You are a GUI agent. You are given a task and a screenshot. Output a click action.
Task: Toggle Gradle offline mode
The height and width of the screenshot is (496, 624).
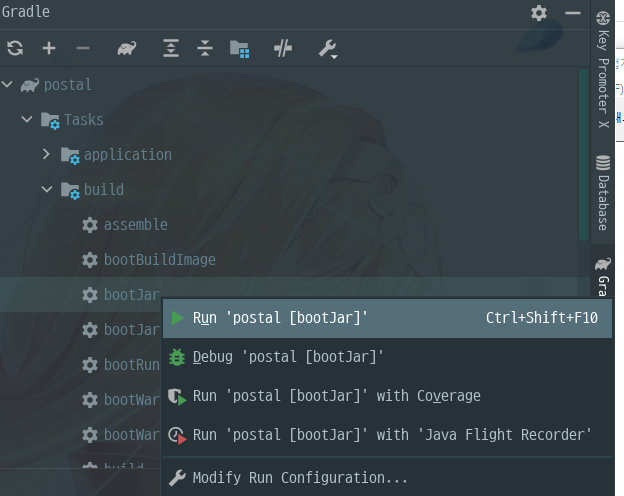pyautogui.click(x=283, y=49)
